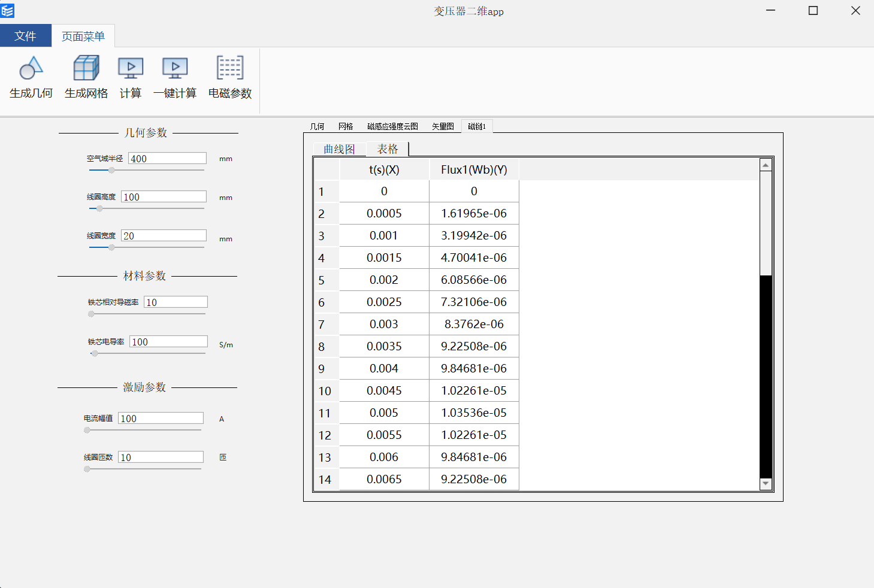Image resolution: width=874 pixels, height=588 pixels.
Task: Click the table vertical scrollbar thumb
Action: point(766,223)
